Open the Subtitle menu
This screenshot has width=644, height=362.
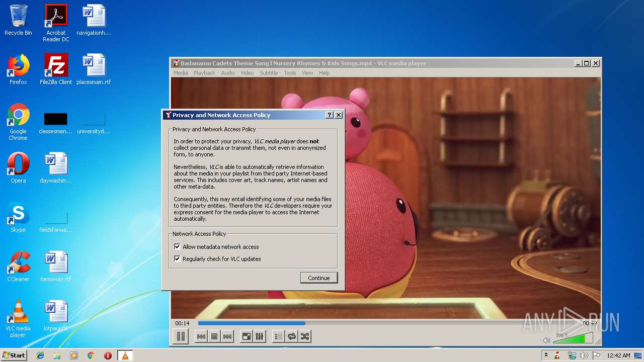click(x=269, y=73)
